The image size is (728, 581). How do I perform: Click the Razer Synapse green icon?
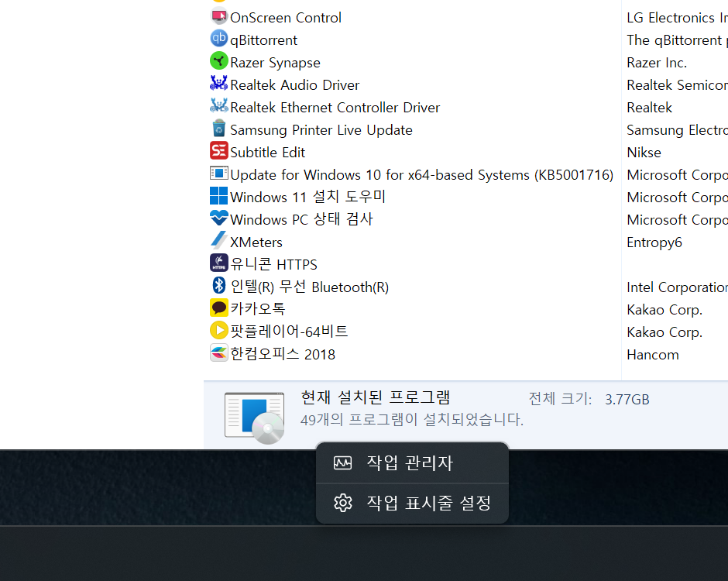[218, 61]
